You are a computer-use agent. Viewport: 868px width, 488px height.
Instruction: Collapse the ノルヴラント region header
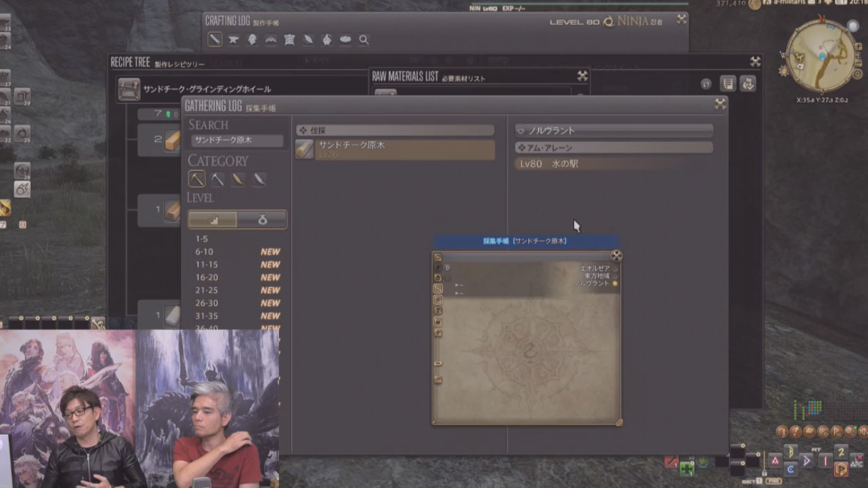coord(614,131)
